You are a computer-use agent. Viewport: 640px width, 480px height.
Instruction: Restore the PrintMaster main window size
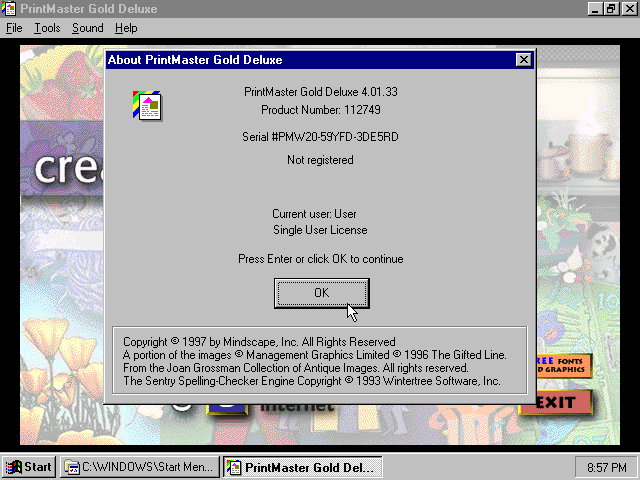pos(611,9)
